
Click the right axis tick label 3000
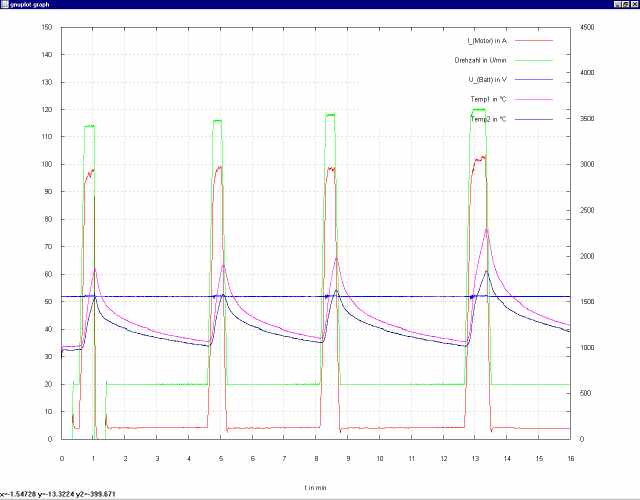pos(587,164)
